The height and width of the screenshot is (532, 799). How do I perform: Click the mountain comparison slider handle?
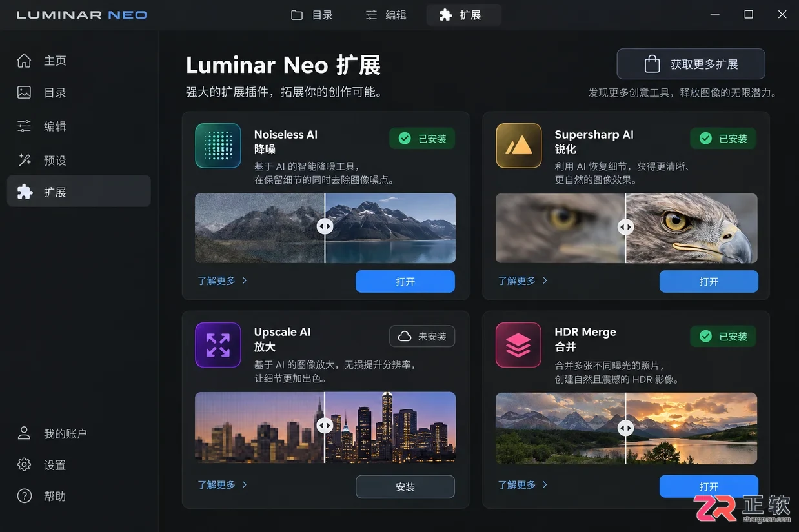(325, 226)
